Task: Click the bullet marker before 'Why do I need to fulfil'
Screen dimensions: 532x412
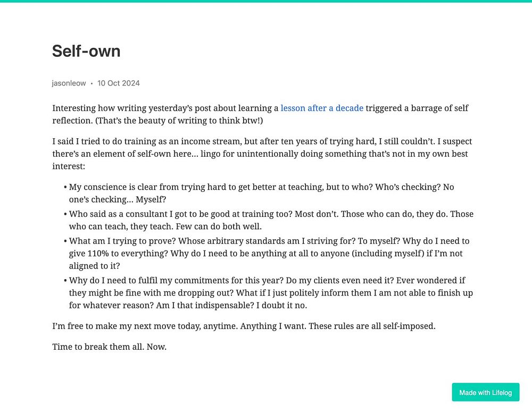Action: click(65, 281)
